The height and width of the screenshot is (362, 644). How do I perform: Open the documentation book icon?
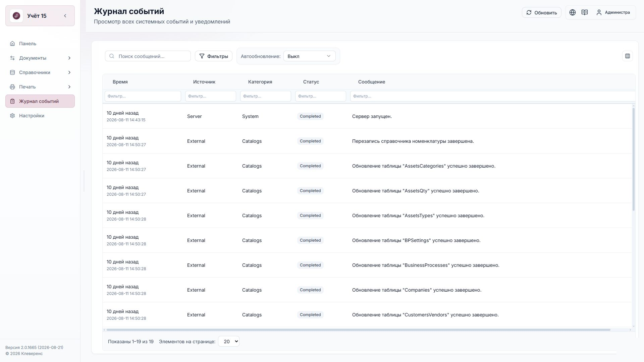click(585, 12)
